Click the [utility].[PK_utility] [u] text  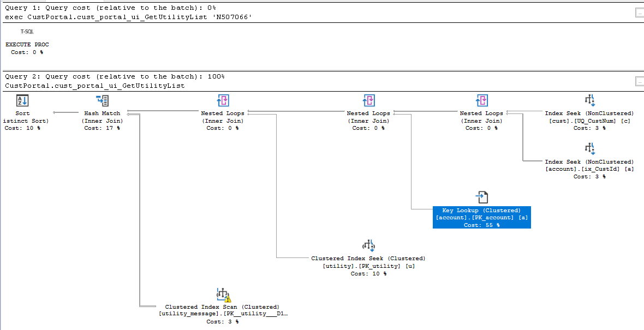click(x=368, y=266)
